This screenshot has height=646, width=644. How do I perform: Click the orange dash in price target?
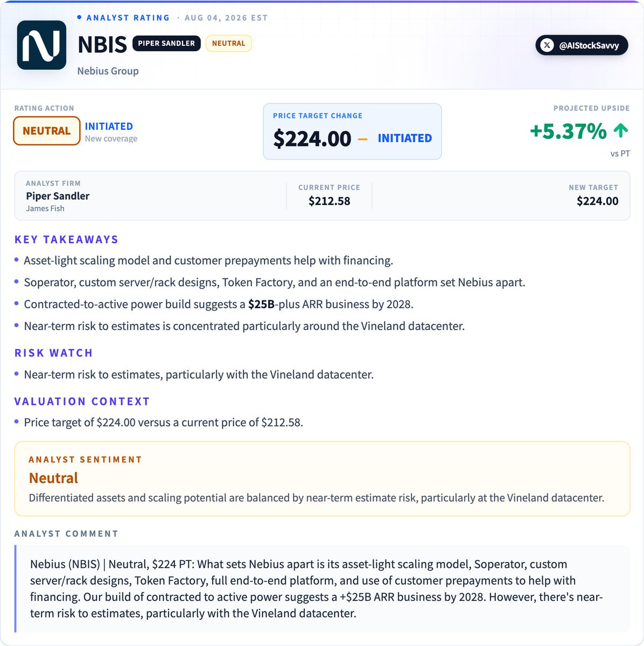(362, 139)
